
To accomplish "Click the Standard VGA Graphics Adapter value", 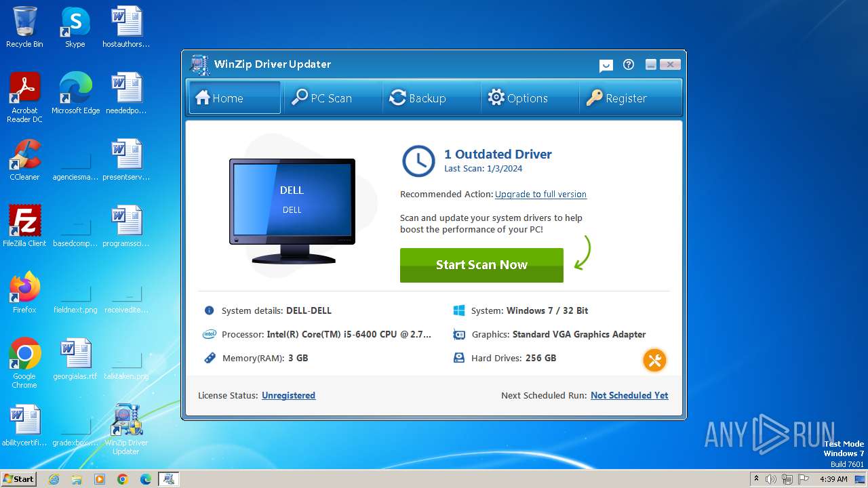I will point(579,334).
